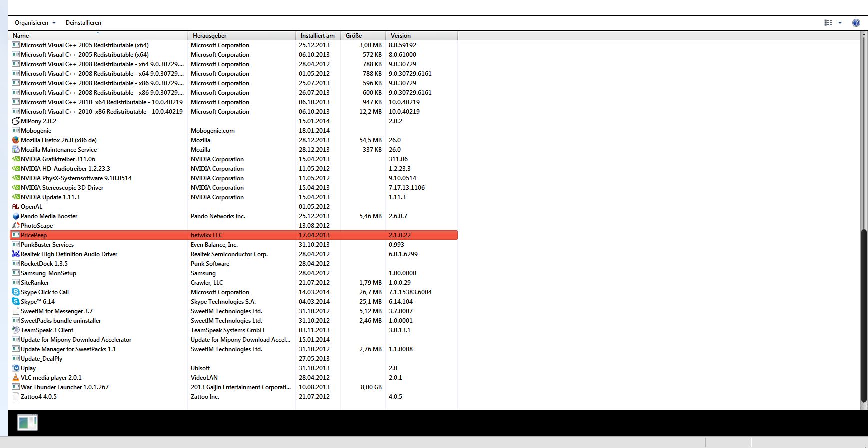
Task: Sort by Installiert am column header
Action: click(317, 36)
